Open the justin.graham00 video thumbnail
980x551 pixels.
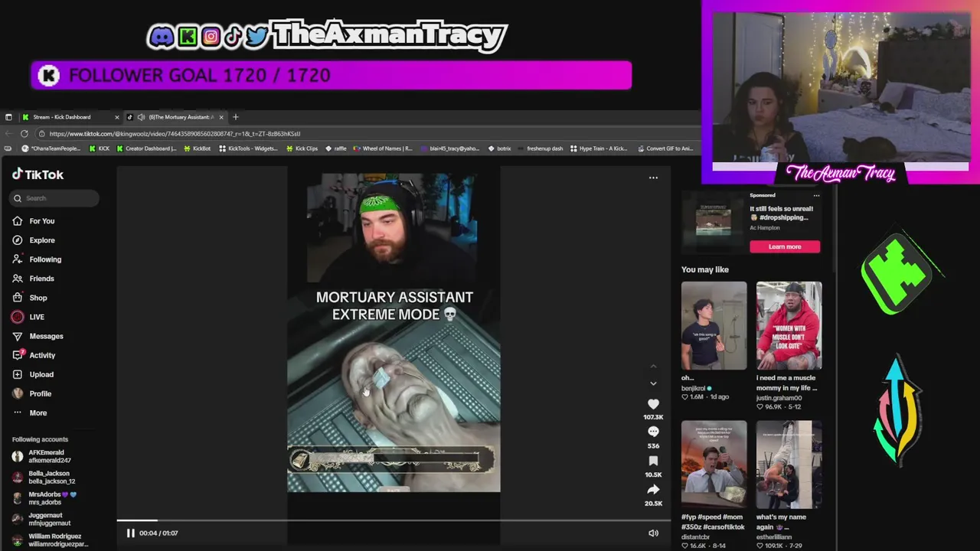click(789, 325)
